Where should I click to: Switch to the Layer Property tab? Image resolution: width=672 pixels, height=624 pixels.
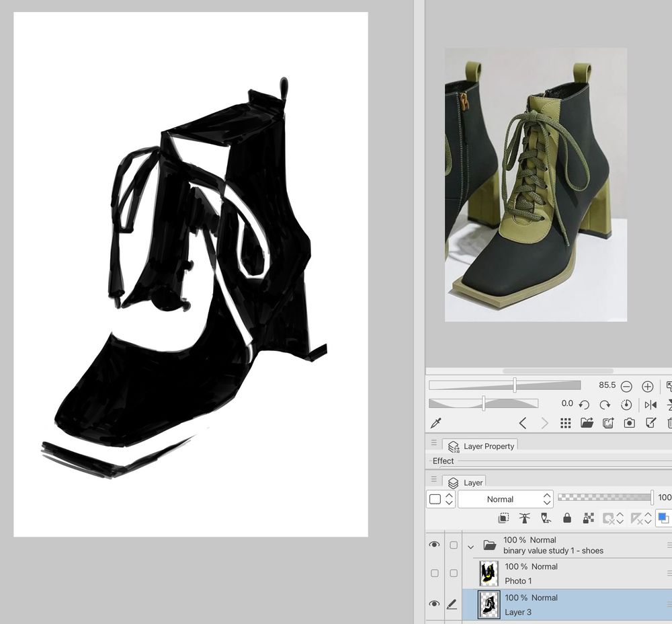[486, 446]
